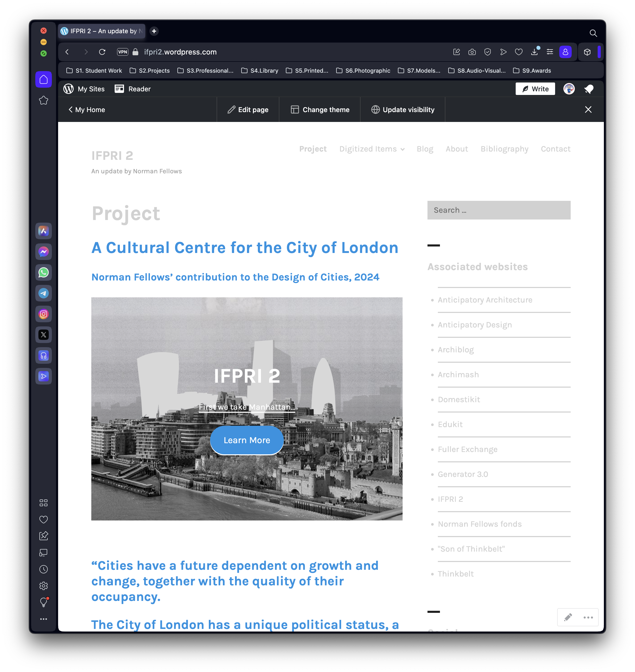The height and width of the screenshot is (672, 635).
Task: Open the Bibliography page
Action: pos(504,149)
